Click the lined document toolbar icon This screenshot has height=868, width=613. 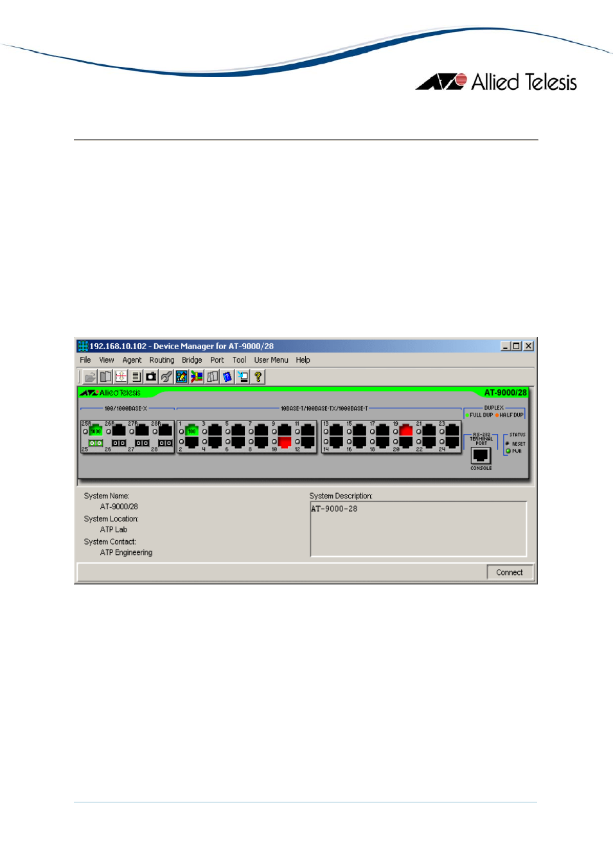136,377
